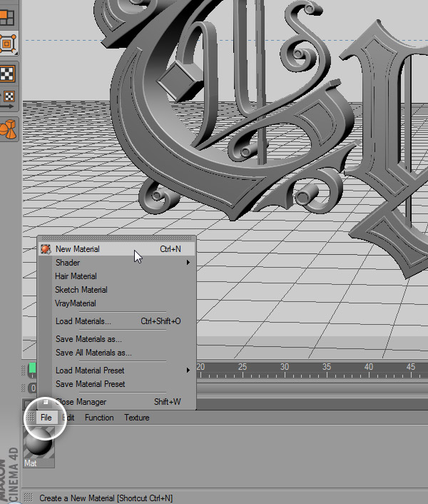Click the New Material red sphere icon

coord(46,249)
